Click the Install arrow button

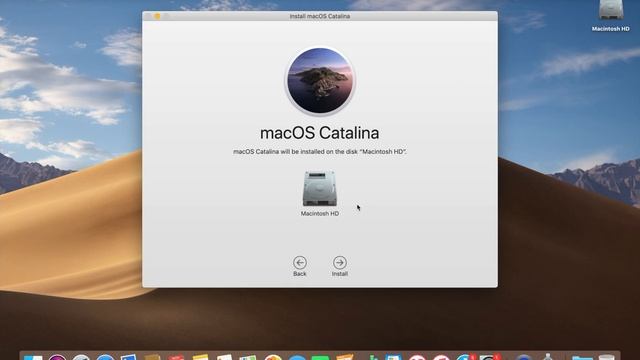click(340, 262)
